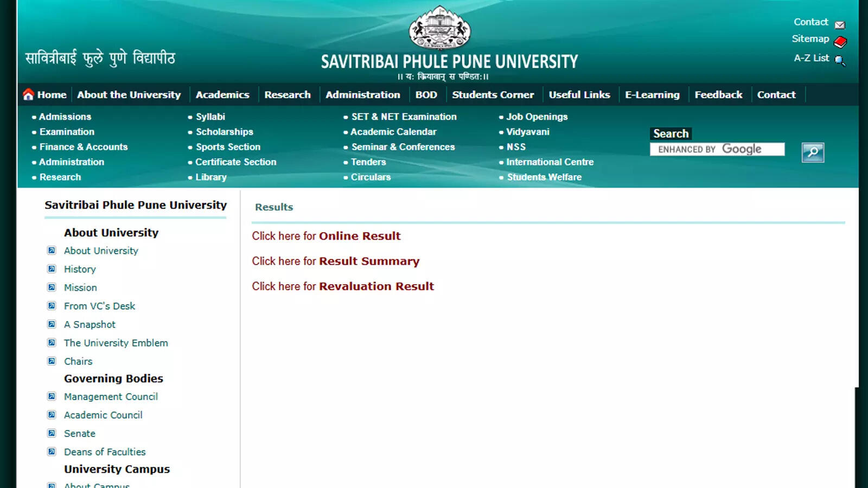Click arrow icon beside Management Council
The width and height of the screenshot is (868, 488).
52,396
